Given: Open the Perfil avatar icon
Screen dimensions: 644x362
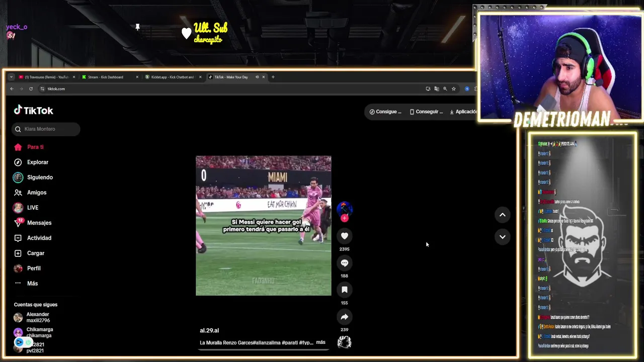Looking at the screenshot, I should 18,268.
